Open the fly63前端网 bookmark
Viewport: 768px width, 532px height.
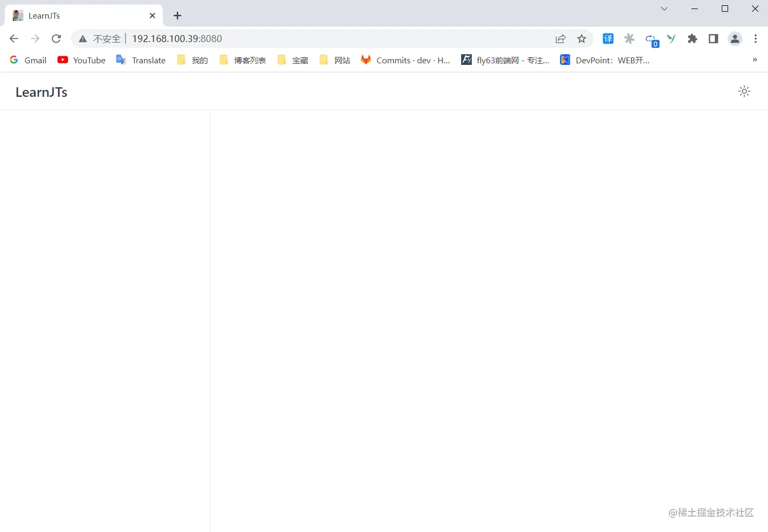coord(505,60)
